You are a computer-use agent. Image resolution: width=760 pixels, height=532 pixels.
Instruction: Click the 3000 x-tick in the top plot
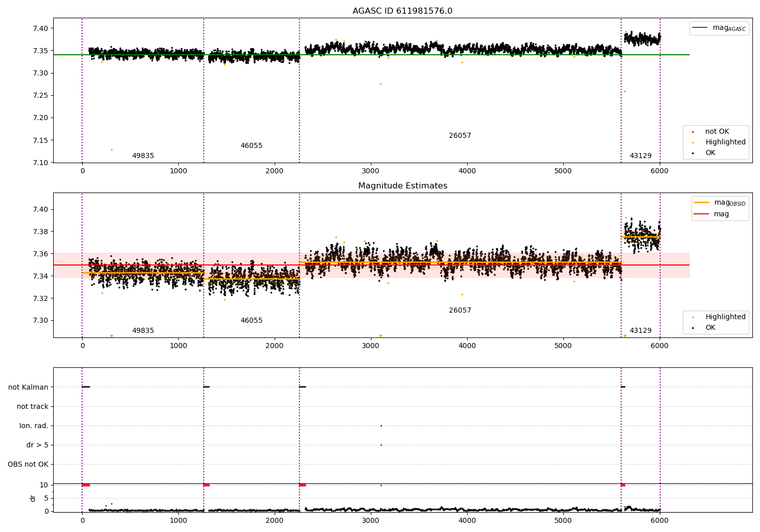[371, 171]
